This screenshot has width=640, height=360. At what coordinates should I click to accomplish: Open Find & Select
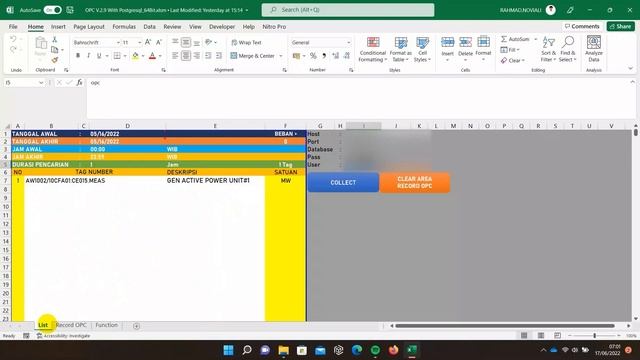tap(567, 49)
